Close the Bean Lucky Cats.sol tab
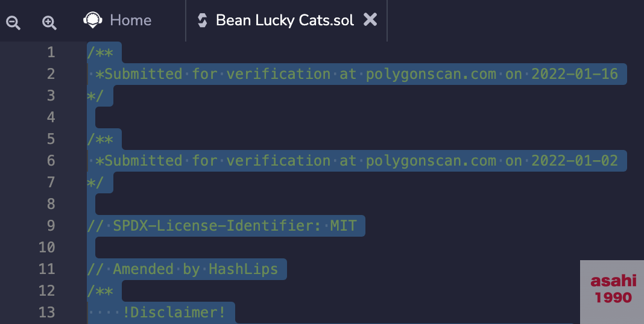Screen dimensions: 644x324 (370, 19)
